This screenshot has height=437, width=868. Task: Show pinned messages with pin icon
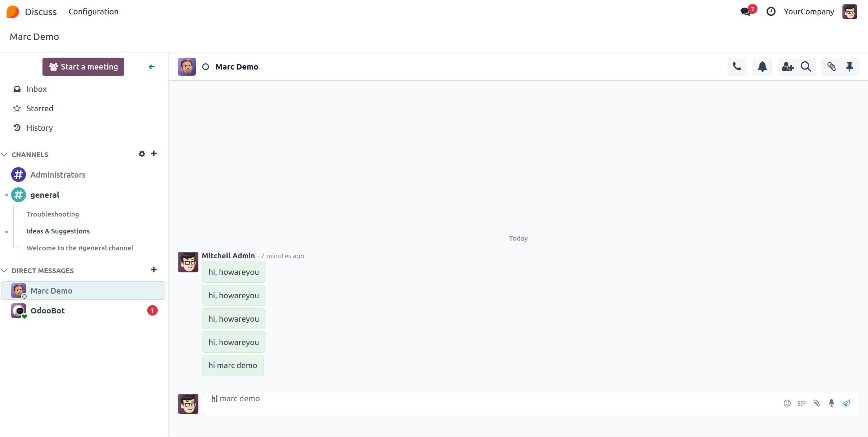click(850, 67)
